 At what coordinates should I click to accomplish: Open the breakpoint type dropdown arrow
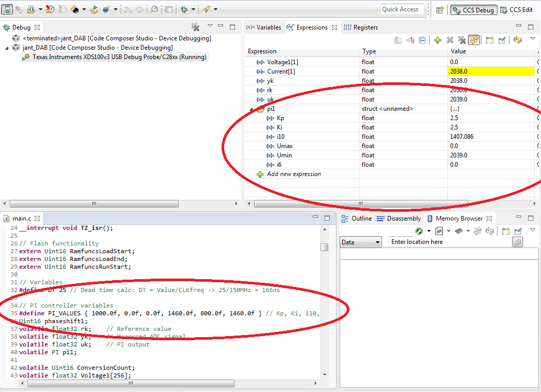115,9
